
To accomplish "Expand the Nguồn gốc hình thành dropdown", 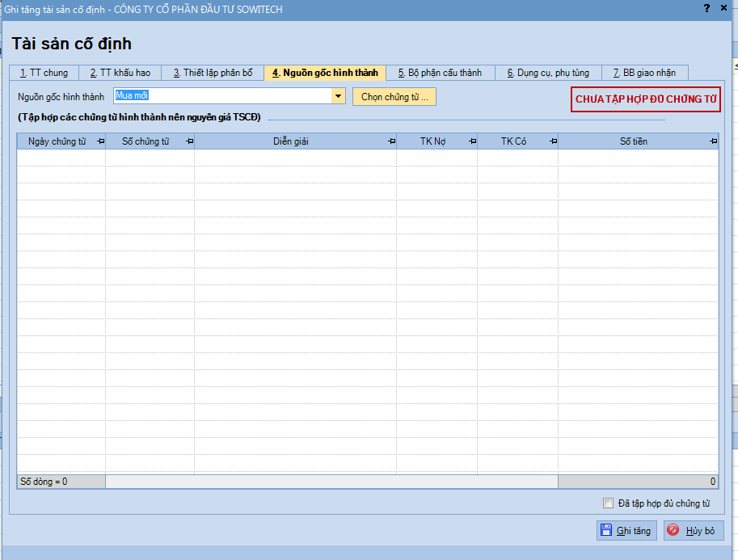I will click(339, 97).
